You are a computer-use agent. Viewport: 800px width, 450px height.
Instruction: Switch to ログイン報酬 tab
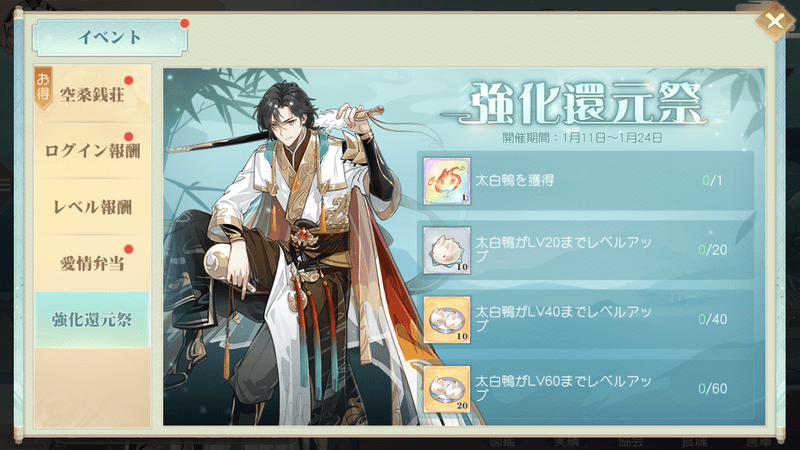pyautogui.click(x=92, y=151)
